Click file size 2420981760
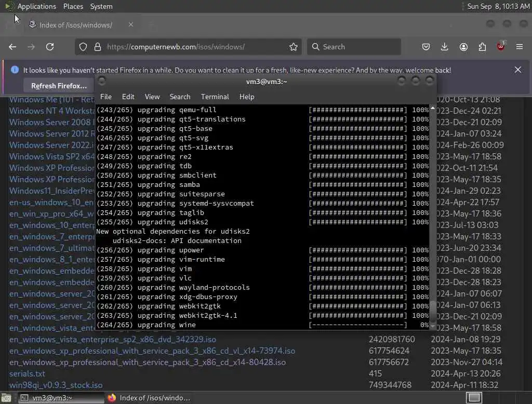 [x=392, y=339]
